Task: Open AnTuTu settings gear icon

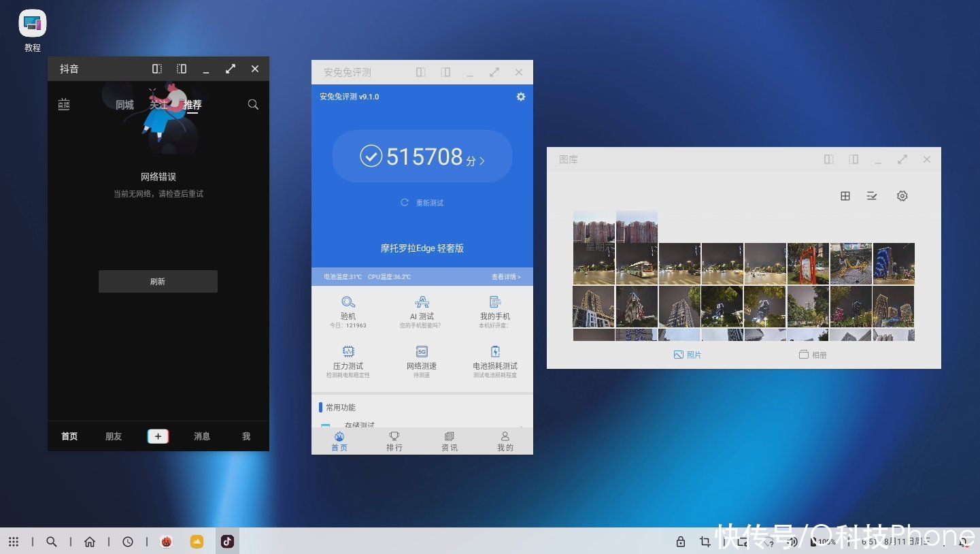Action: coord(521,97)
